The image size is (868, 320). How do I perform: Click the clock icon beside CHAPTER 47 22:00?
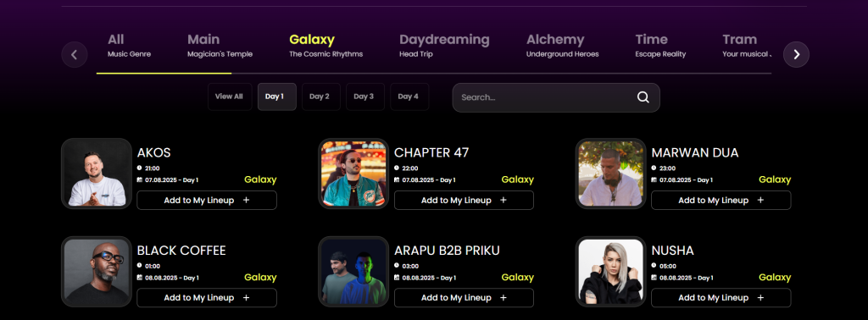(x=397, y=168)
